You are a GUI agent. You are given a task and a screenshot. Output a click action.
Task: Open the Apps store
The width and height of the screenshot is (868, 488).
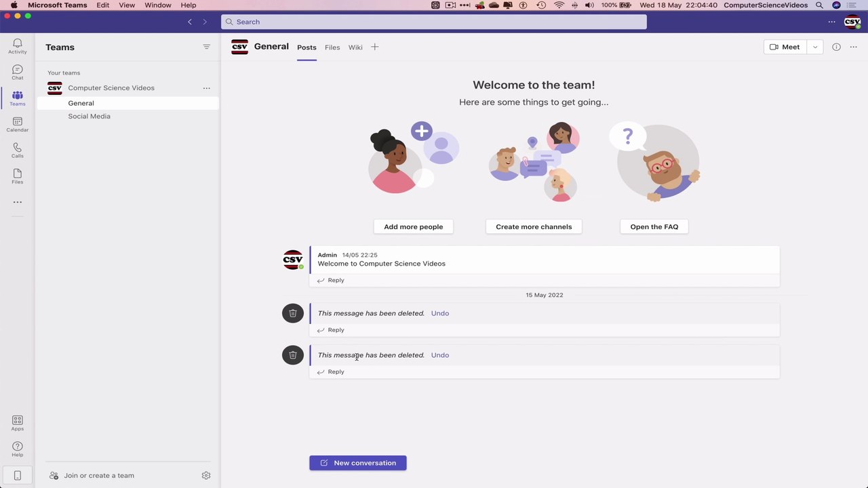(x=18, y=423)
